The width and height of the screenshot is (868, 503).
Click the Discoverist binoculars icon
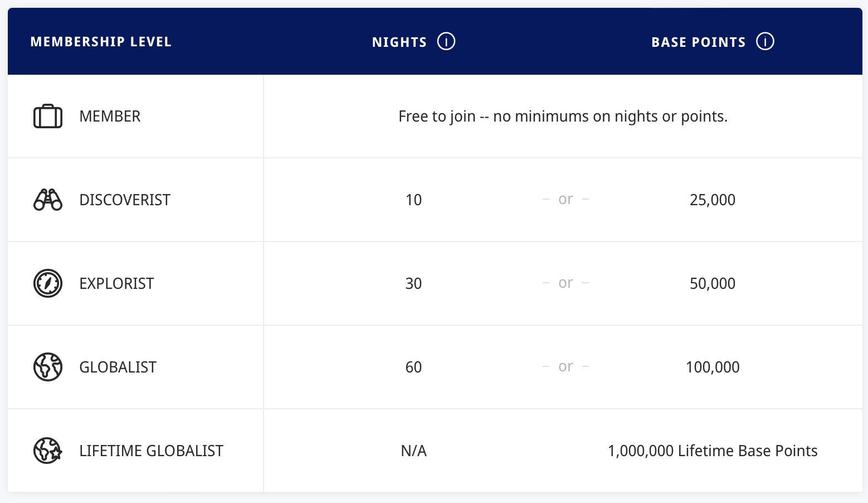(x=48, y=200)
